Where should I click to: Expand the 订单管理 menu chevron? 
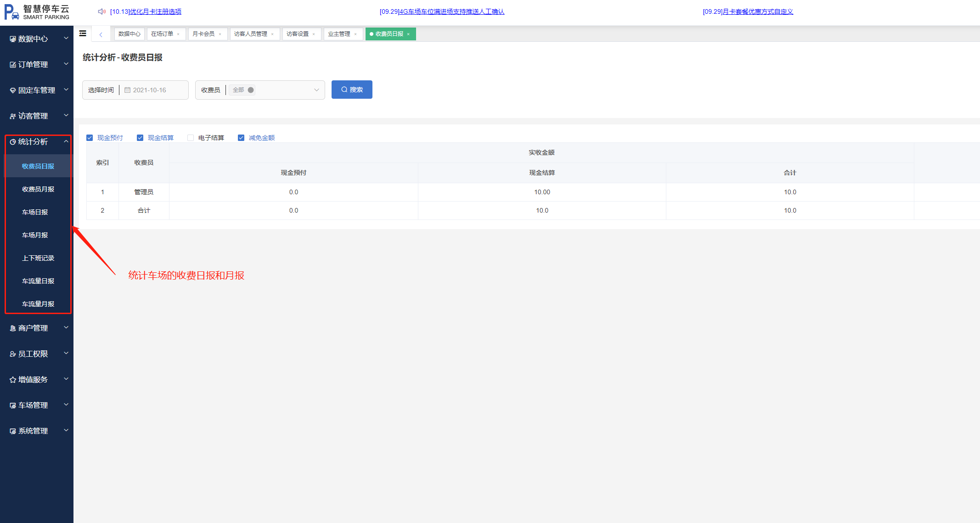66,64
